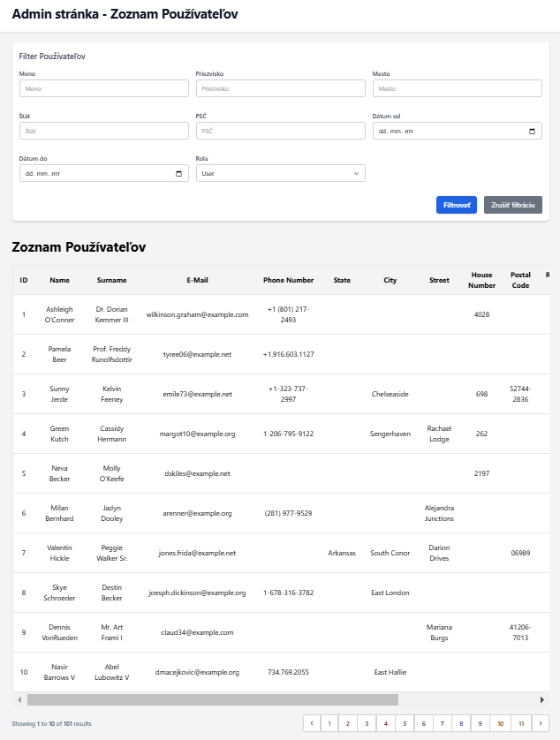Select email arenner@example.org
560x740 pixels.
point(197,513)
